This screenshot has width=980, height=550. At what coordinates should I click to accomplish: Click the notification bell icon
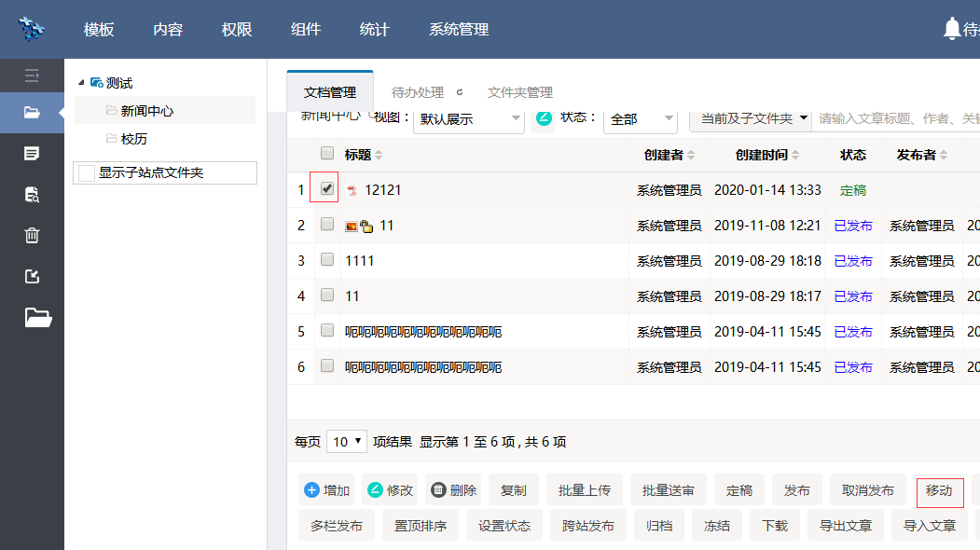point(951,29)
